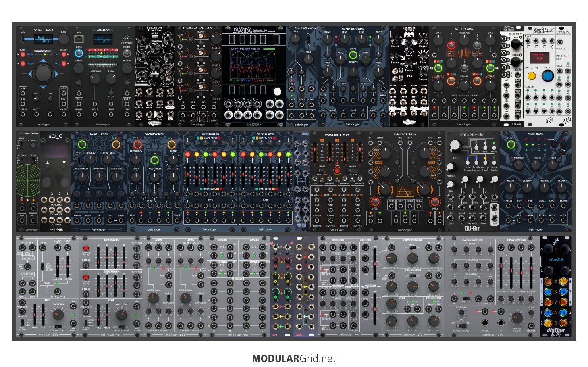The height and width of the screenshot is (367, 588).
Task: Hit the yellow Start/Stop button on Pamela's
Action: pos(532,75)
